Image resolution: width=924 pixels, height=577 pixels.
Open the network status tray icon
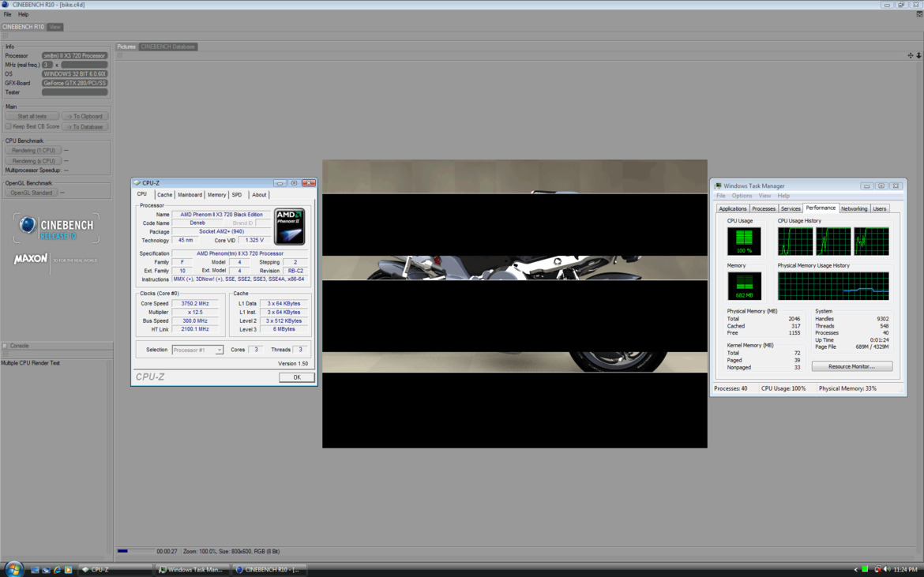(x=877, y=569)
